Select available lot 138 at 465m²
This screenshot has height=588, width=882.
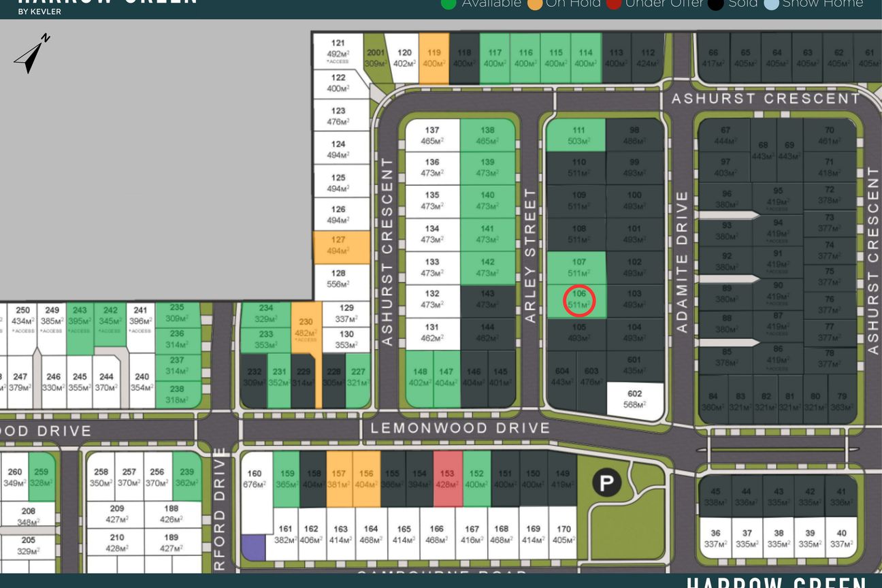[487, 135]
